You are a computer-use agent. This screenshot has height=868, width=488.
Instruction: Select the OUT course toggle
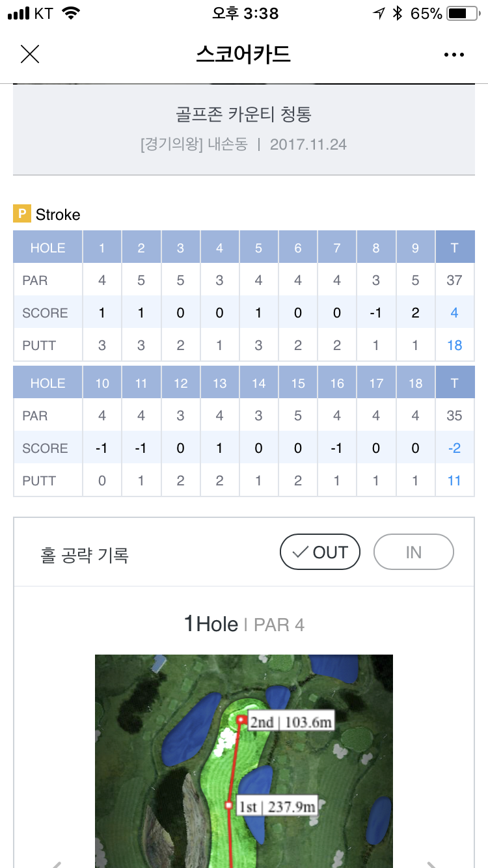click(x=319, y=552)
